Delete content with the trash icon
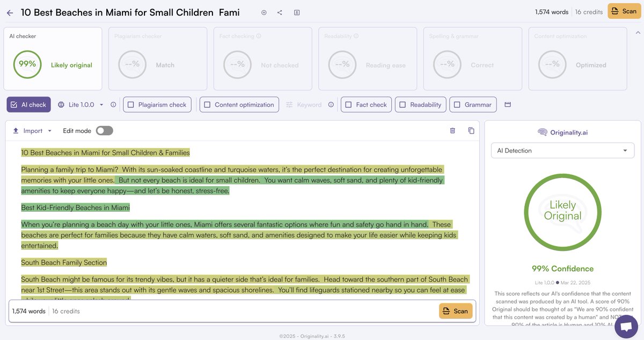This screenshot has width=644, height=340. coord(452,130)
